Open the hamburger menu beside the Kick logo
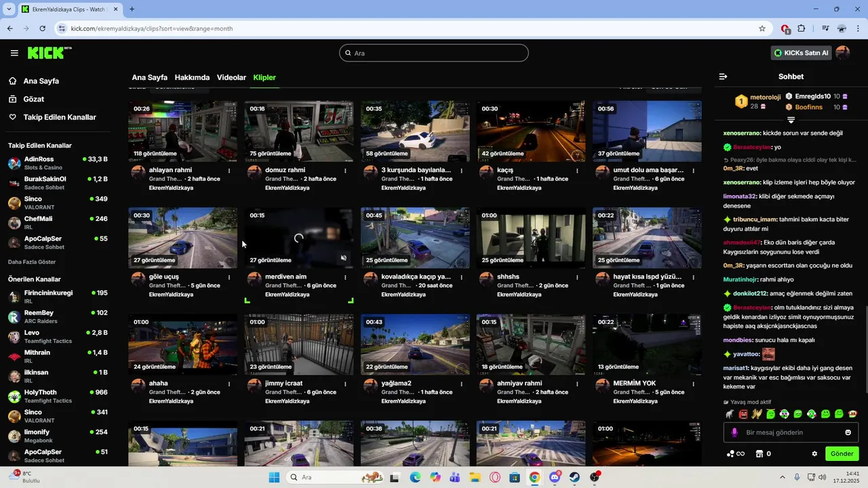Viewport: 868px width, 488px height. (14, 53)
